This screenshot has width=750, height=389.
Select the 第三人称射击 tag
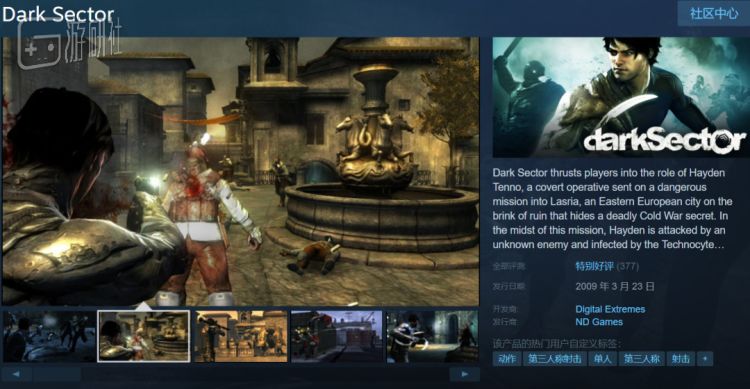coord(555,358)
